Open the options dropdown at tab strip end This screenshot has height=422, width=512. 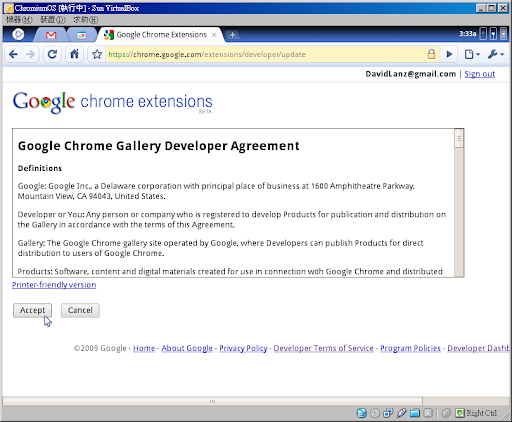coord(504,34)
